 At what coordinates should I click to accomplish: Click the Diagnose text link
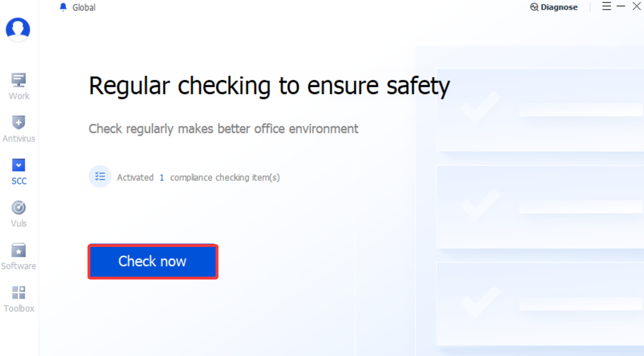pyautogui.click(x=559, y=7)
